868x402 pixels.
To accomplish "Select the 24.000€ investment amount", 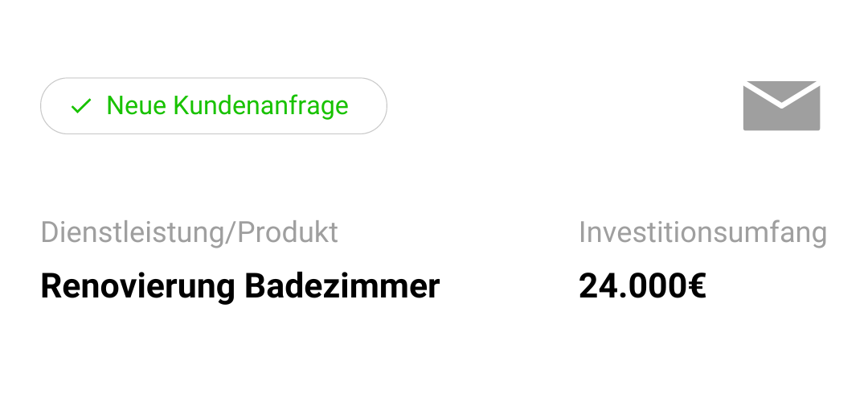I will point(642,286).
